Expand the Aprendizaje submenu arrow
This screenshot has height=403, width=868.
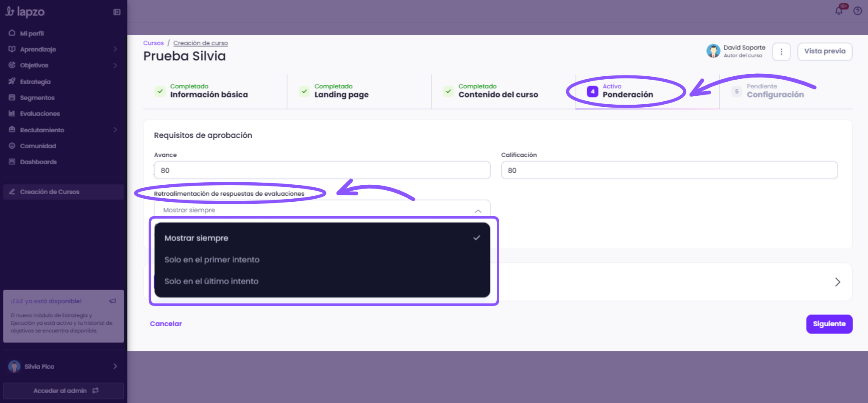pos(115,49)
